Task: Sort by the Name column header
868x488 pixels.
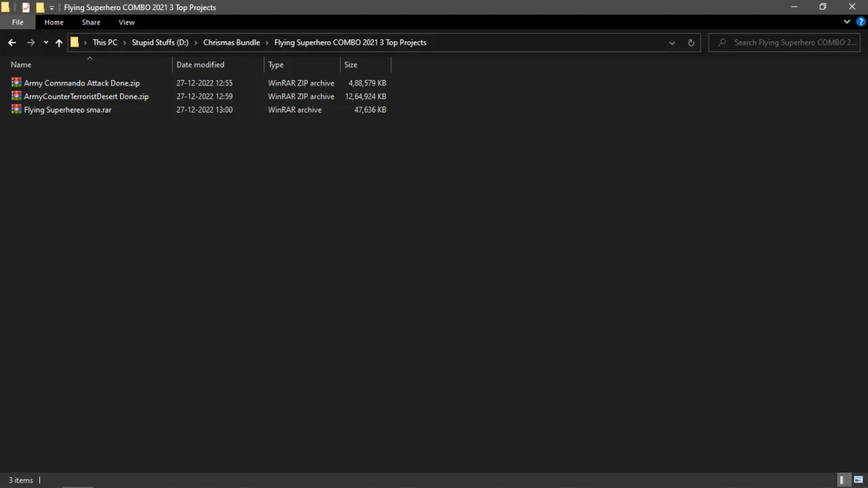Action: click(21, 64)
